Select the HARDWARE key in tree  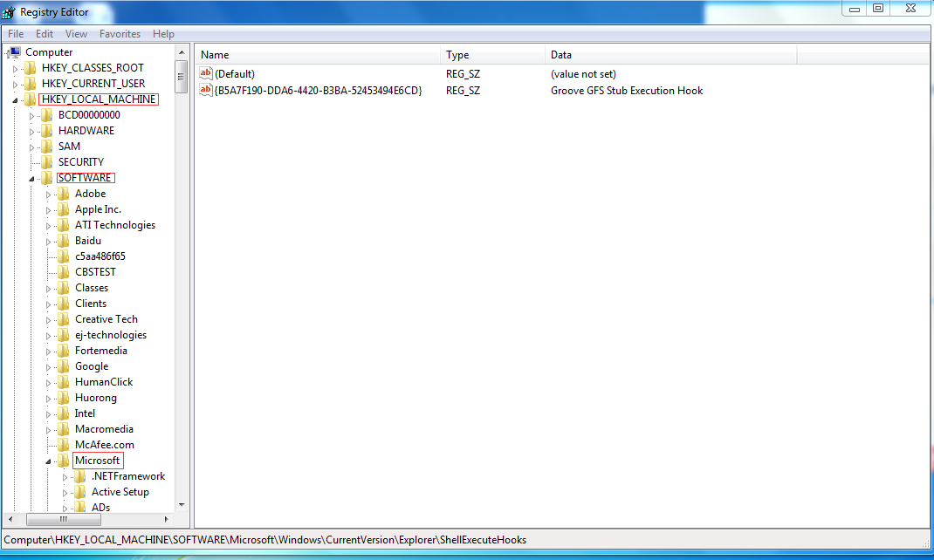pos(86,131)
